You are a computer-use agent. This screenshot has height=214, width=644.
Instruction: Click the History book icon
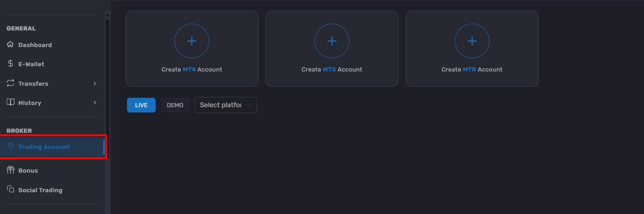click(x=11, y=102)
